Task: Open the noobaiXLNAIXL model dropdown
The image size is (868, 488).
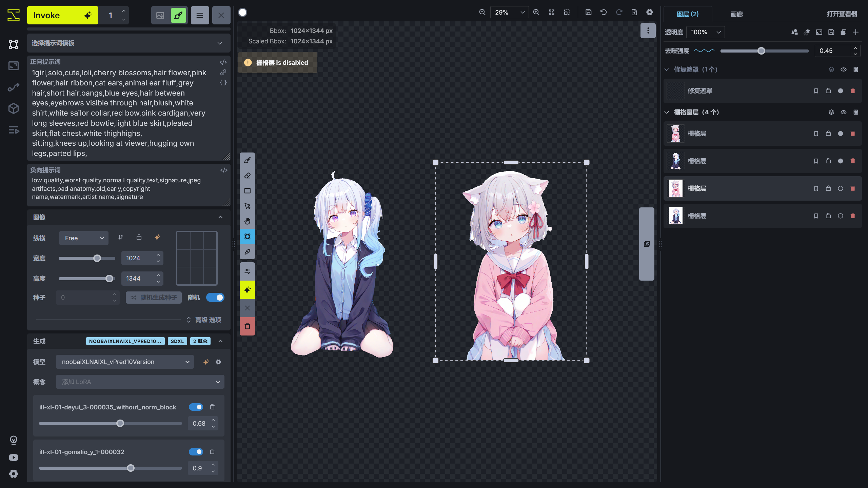Action: (124, 362)
